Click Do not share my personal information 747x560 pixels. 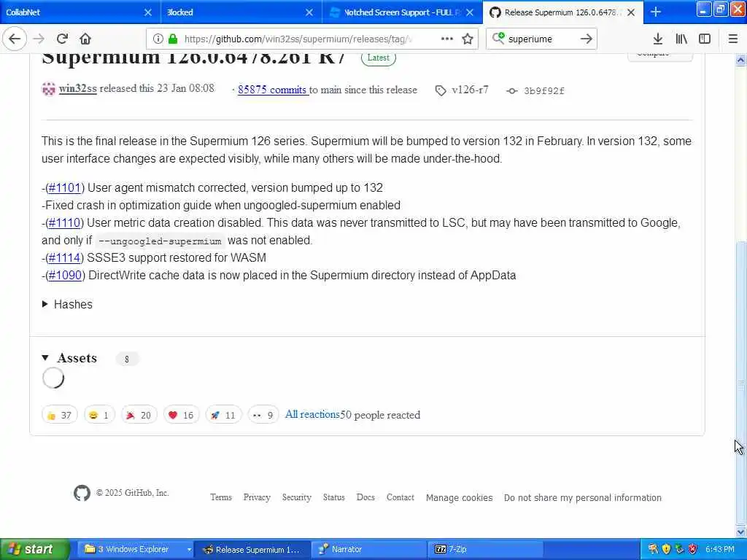[583, 497]
